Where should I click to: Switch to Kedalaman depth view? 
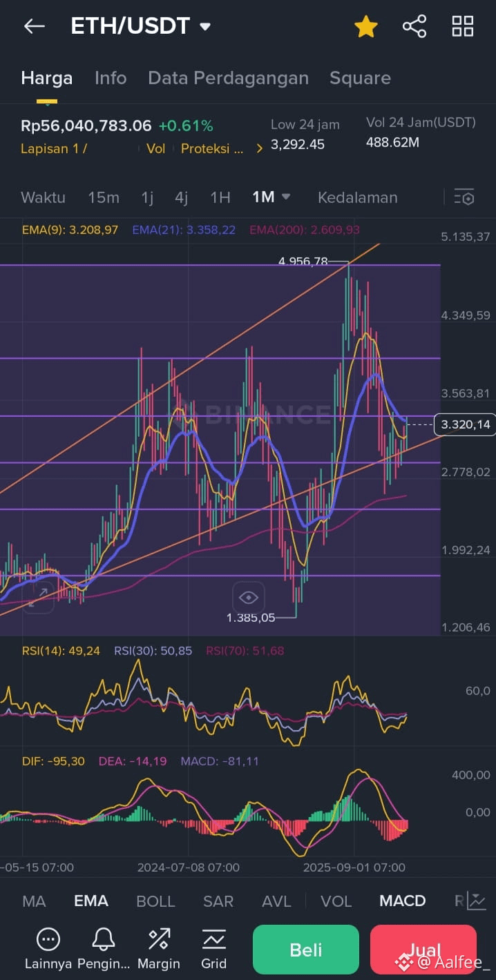pos(357,197)
